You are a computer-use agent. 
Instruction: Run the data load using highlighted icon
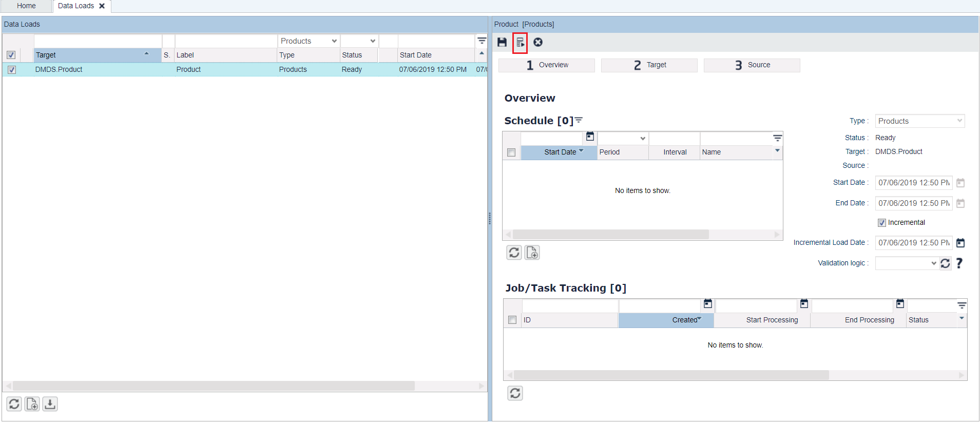pyautogui.click(x=520, y=42)
